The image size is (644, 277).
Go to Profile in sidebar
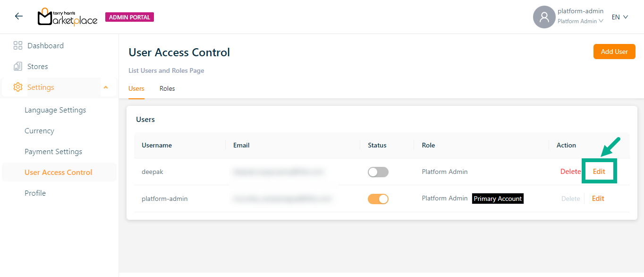[35, 193]
